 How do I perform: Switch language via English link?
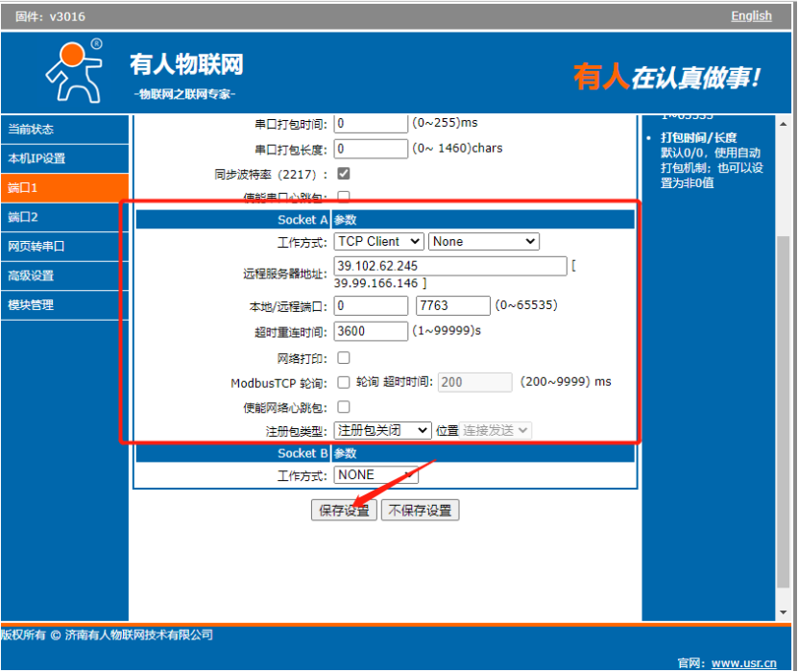[751, 15]
